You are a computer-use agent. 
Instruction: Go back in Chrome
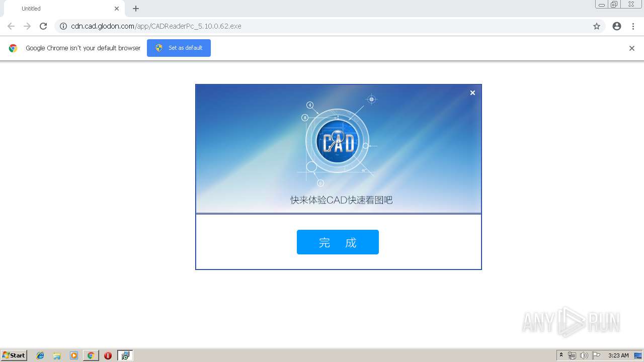tap(11, 26)
